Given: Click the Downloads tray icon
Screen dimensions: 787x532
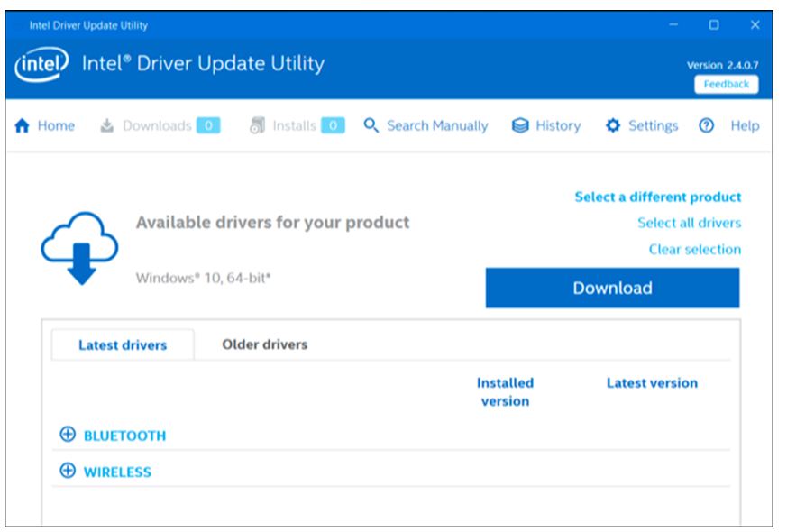Looking at the screenshot, I should (x=107, y=125).
